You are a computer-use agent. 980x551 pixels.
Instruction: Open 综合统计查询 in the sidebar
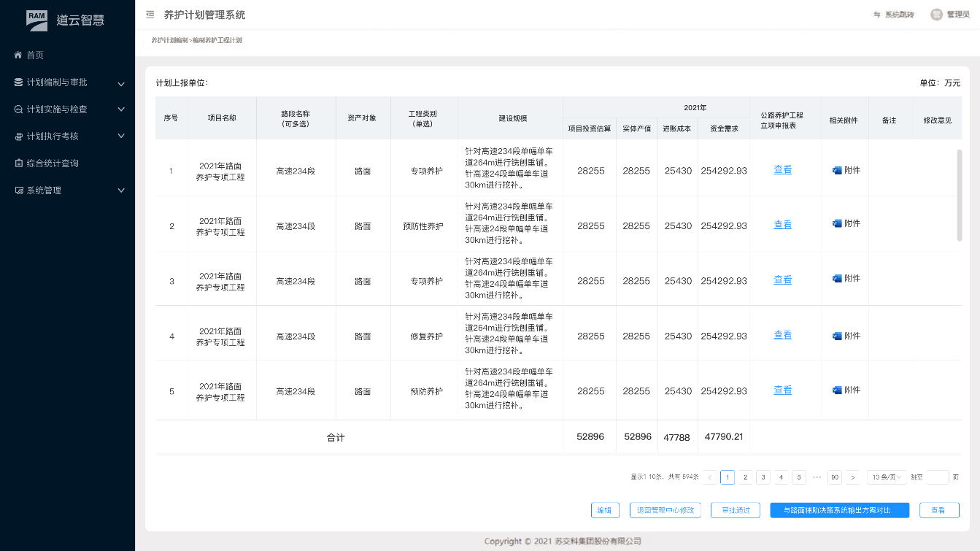pos(53,163)
